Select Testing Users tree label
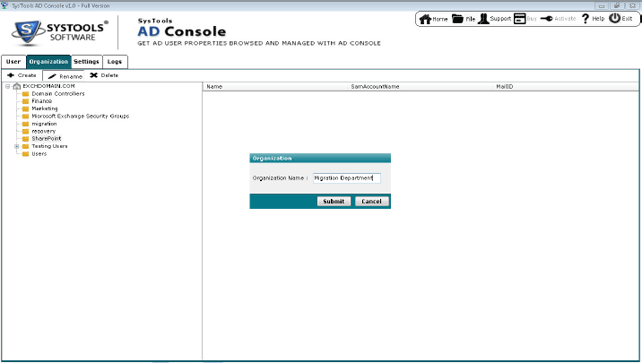Image resolution: width=642 pixels, height=363 pixels. (x=50, y=146)
